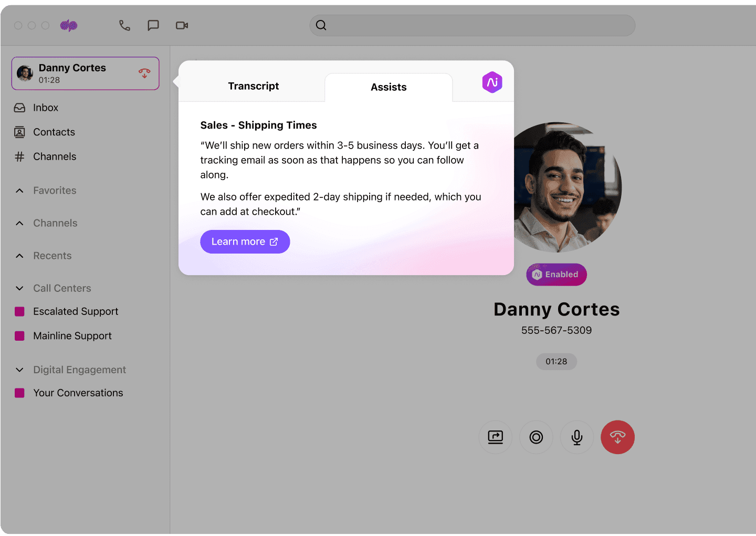The width and height of the screenshot is (756, 536).
Task: Toggle call recording on
Action: pyautogui.click(x=536, y=437)
